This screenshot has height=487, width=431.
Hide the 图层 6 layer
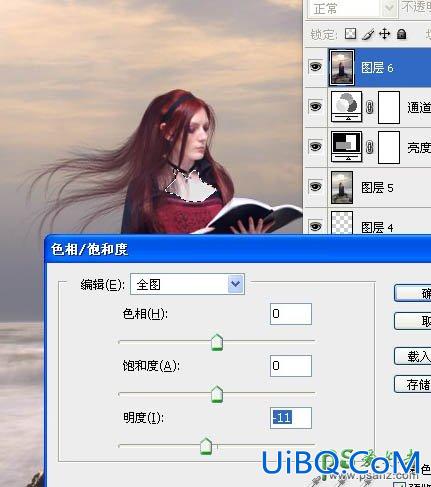coord(315,67)
